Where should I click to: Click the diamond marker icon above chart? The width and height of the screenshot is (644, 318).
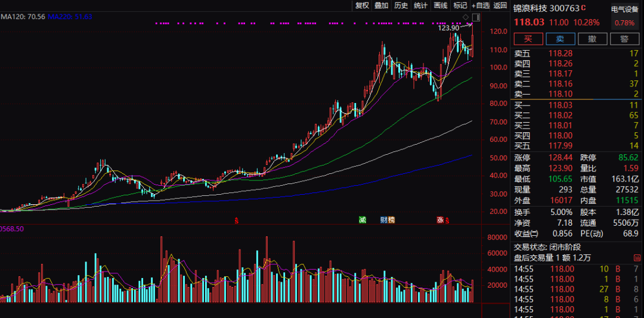[x=466, y=16]
